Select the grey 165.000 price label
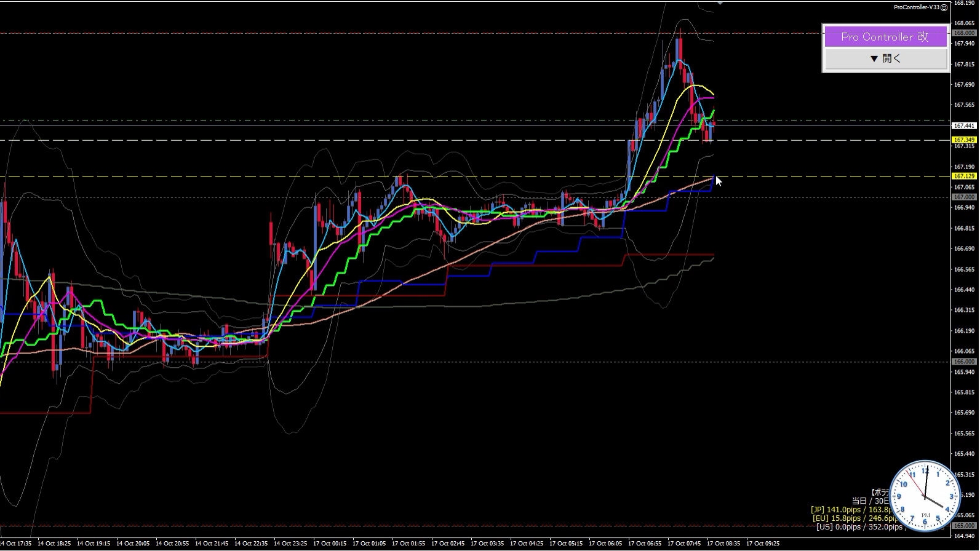Viewport: 980px width, 551px height. 964,526
